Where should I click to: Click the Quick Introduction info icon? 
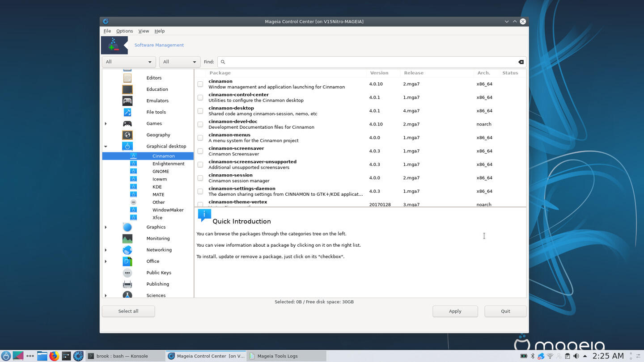click(204, 215)
